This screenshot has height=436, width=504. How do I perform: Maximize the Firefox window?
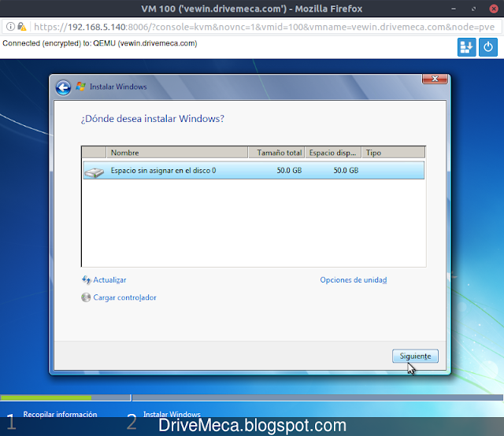click(473, 9)
